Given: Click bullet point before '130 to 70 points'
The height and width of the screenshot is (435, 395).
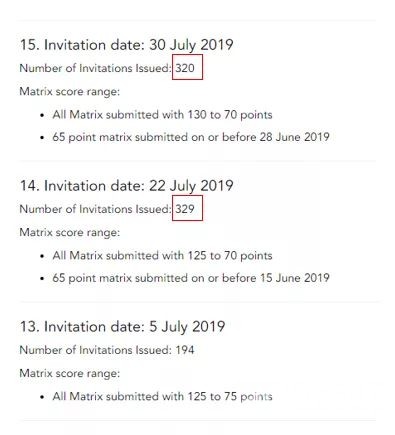Looking at the screenshot, I should (x=42, y=115).
